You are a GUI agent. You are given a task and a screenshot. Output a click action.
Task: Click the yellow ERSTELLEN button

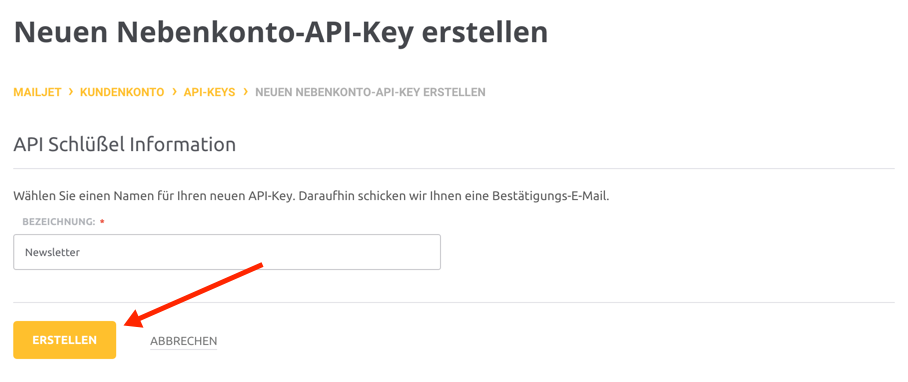pos(64,340)
